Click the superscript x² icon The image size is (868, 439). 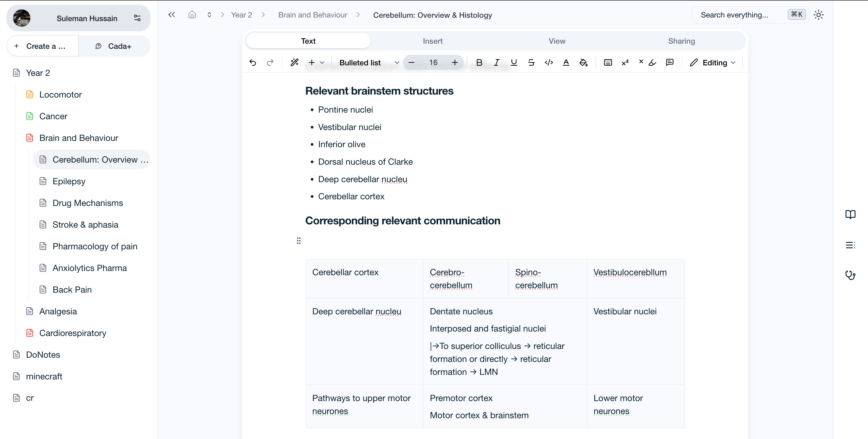pyautogui.click(x=625, y=63)
